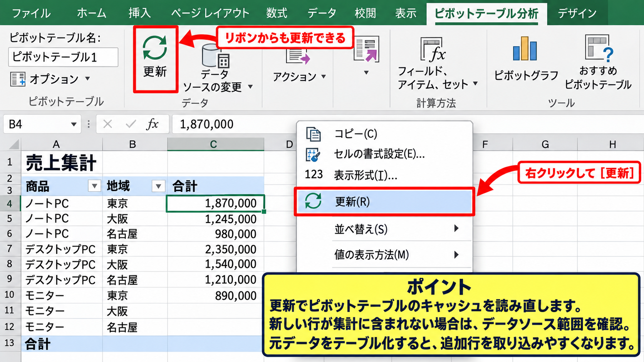The image size is (644, 362).
Task: Click the アクション ribbon icon
Action: coord(298,56)
